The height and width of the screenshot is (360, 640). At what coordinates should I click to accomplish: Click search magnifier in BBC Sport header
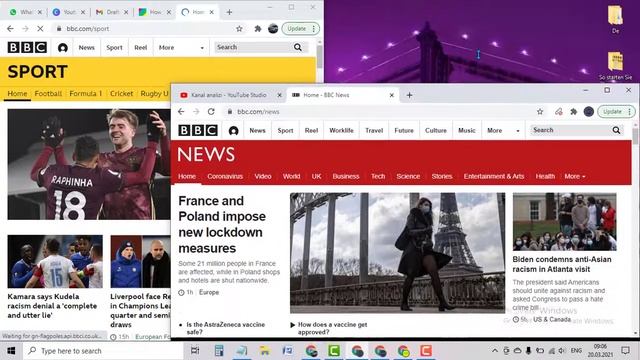[x=298, y=47]
